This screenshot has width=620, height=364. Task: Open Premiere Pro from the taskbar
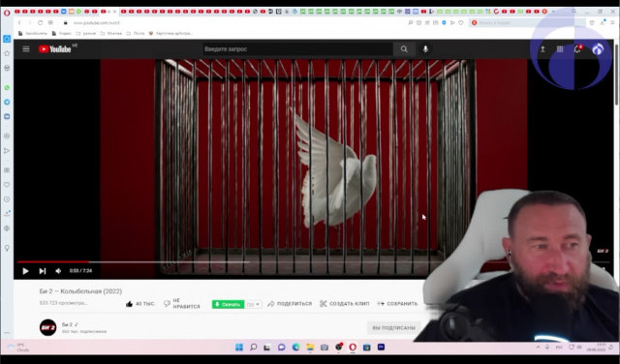click(381, 347)
